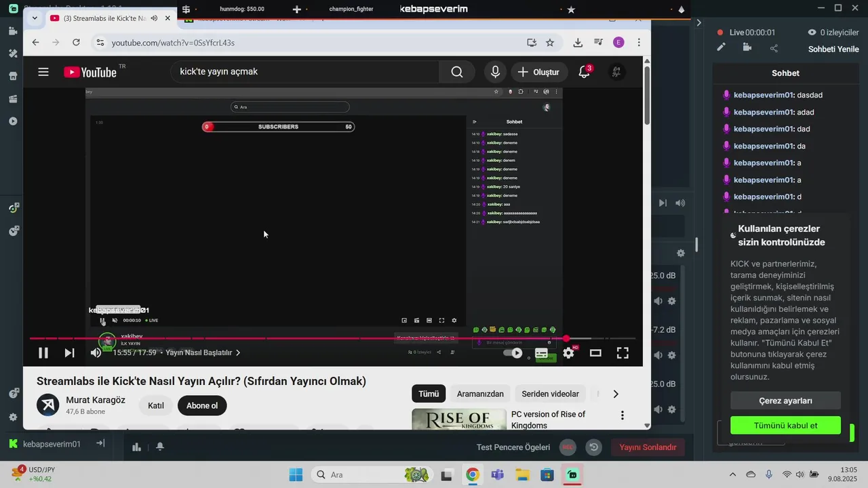Reload the YouTube page in Chrome
Viewport: 868px width, 488px height.
pos(76,42)
